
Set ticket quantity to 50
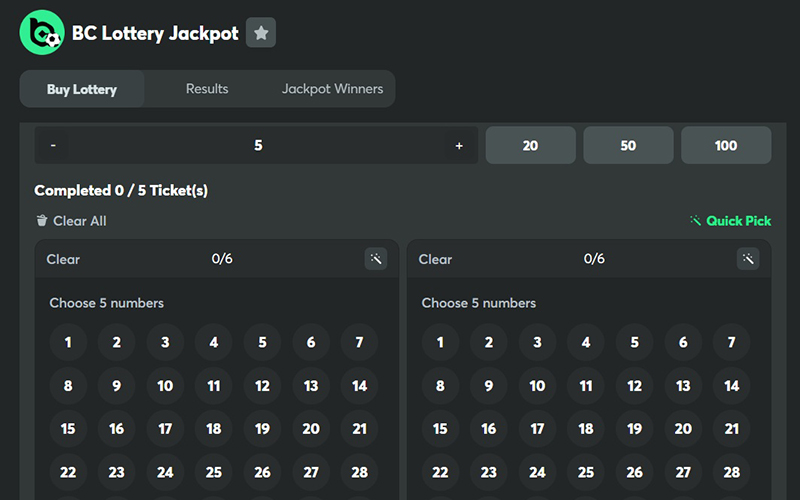pos(628,145)
